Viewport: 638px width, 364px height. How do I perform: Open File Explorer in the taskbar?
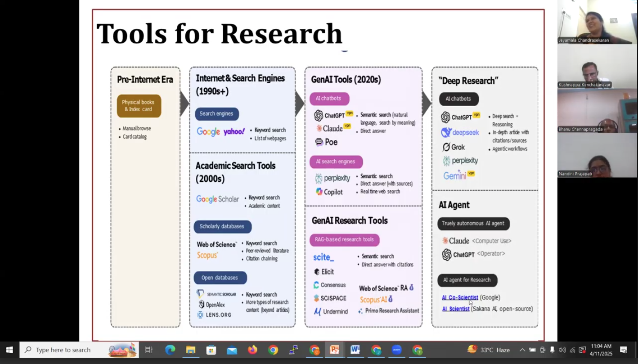191,350
